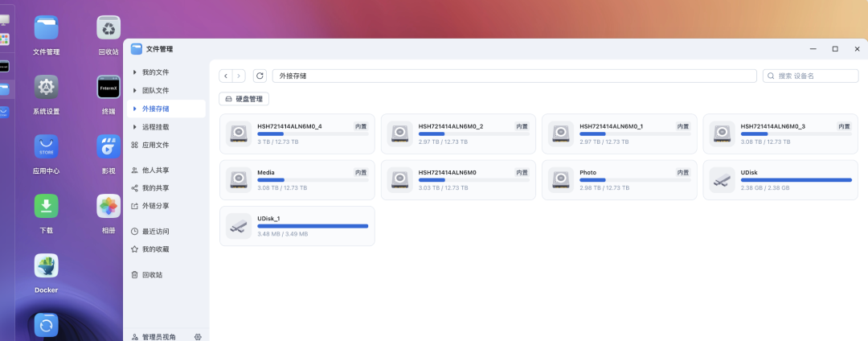
Task: Click the UDisk storage usage bar
Action: [796, 180]
